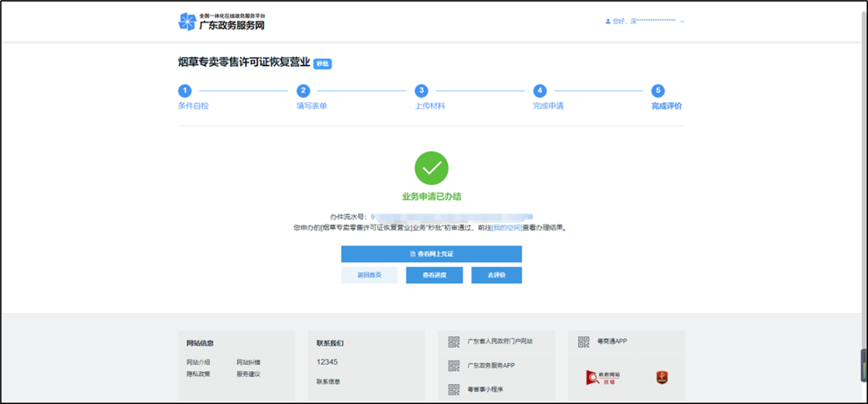Open the 网站纠错 footer link

pyautogui.click(x=248, y=362)
